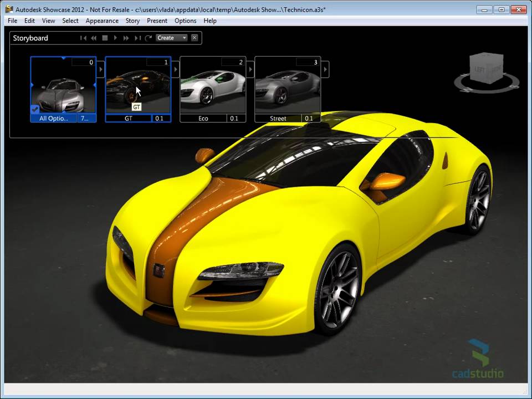Image resolution: width=532 pixels, height=399 pixels.
Task: Close the Storyboard panel
Action: pos(195,38)
